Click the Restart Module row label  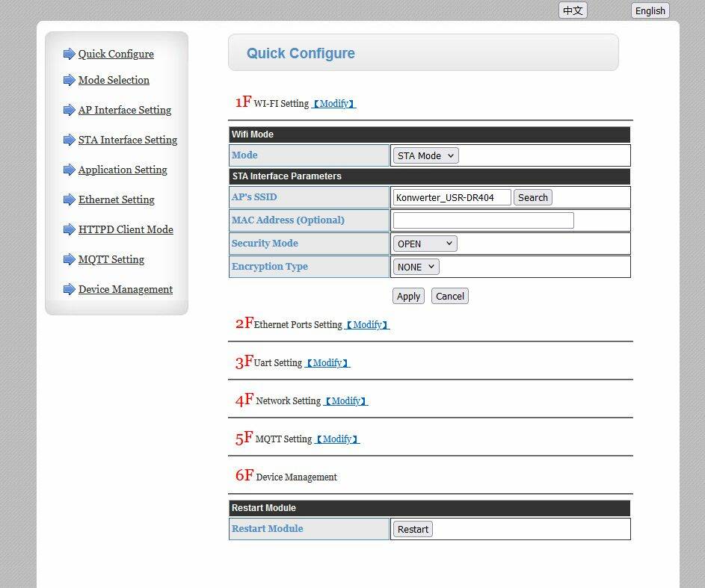coord(267,529)
